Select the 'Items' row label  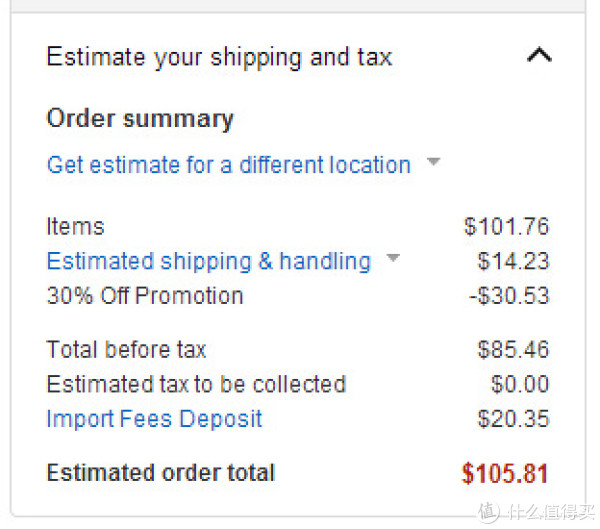click(x=75, y=226)
